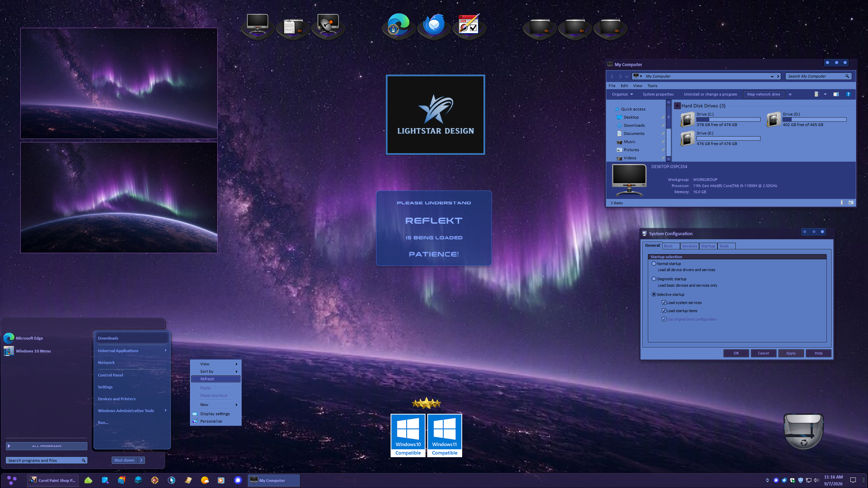Click the Search programs and files field
This screenshot has height=488, width=868.
pyautogui.click(x=46, y=460)
